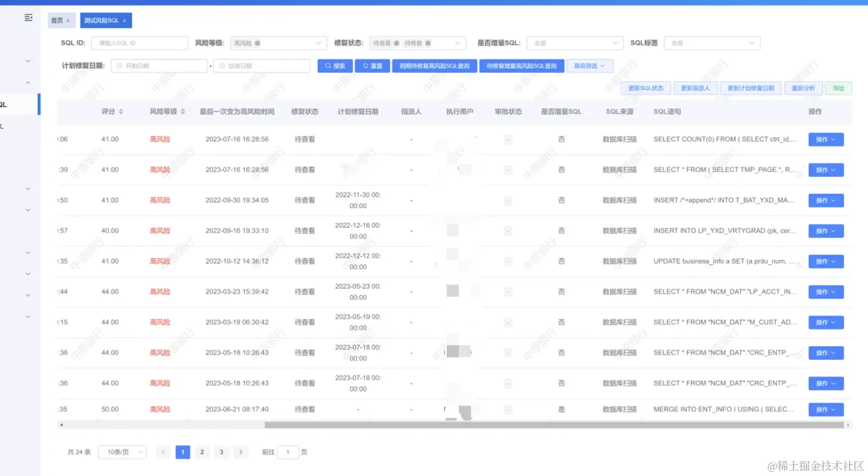Remove the 高风险 tag from the risk filter
Image resolution: width=868 pixels, height=476 pixels.
tap(257, 43)
